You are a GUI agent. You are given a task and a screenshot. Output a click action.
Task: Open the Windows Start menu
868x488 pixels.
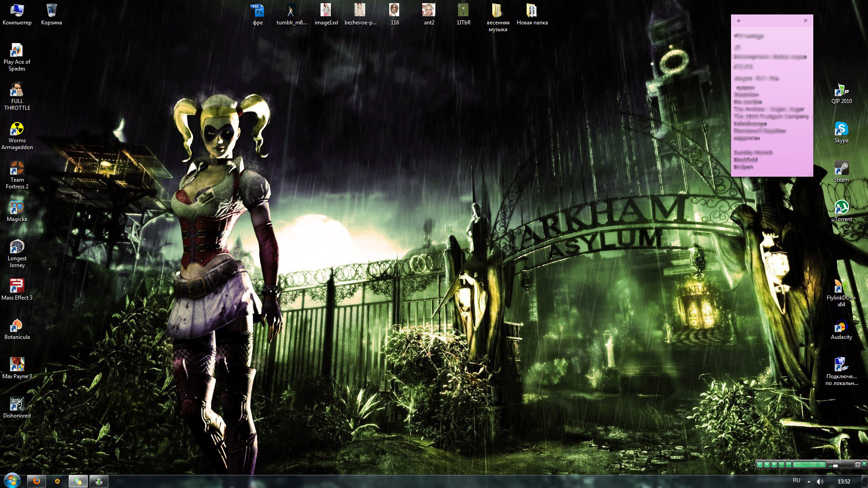(x=12, y=480)
